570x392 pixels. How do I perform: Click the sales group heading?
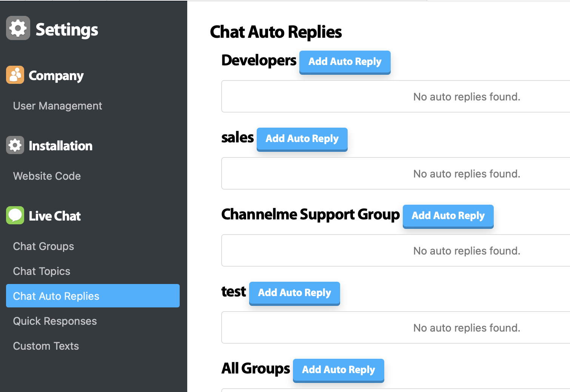point(237,137)
